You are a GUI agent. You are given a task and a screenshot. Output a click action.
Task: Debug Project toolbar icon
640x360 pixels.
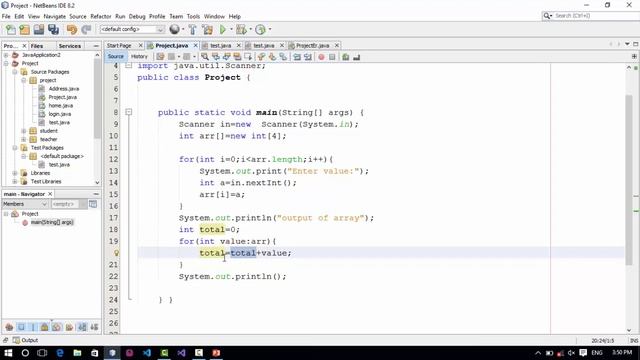(x=241, y=29)
